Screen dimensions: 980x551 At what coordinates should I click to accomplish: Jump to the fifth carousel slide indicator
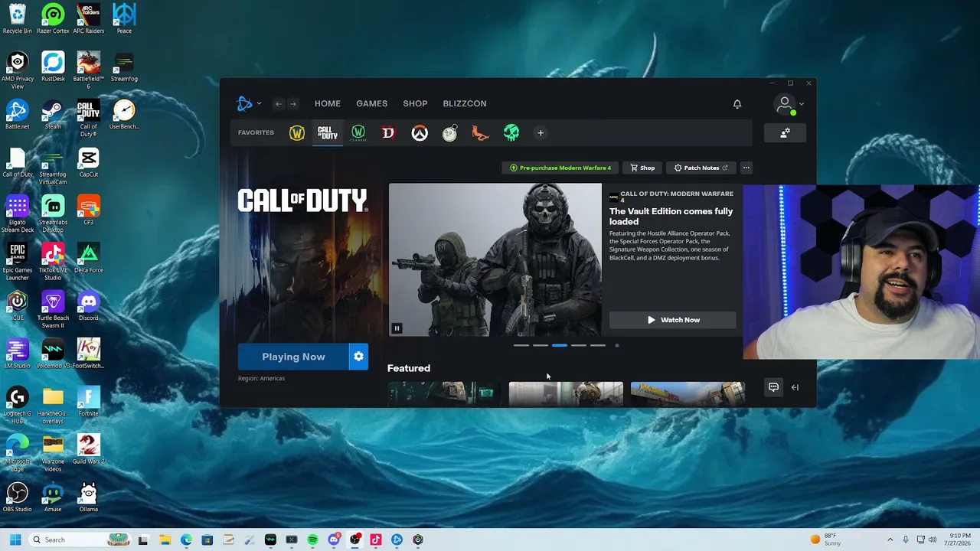[x=598, y=346]
